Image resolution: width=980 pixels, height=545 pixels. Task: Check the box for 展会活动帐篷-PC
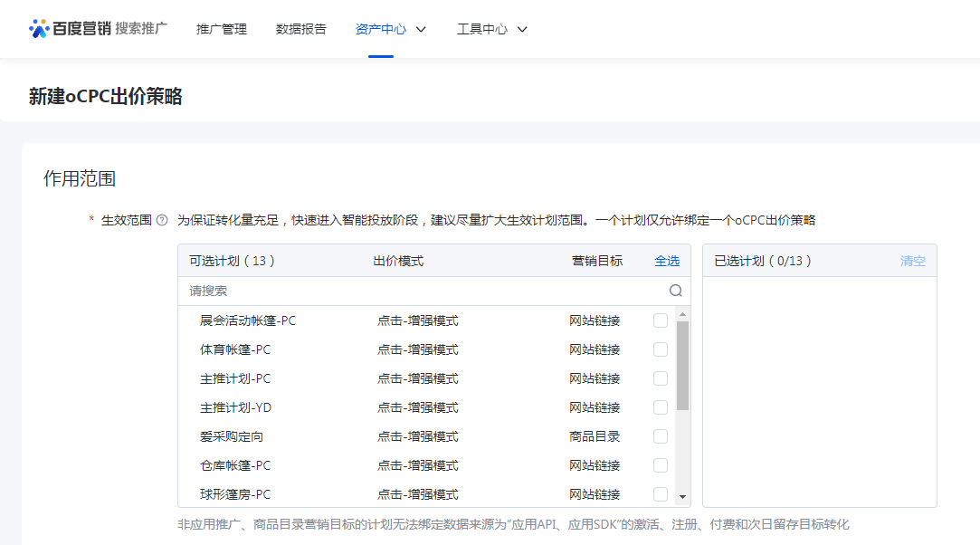pos(661,320)
